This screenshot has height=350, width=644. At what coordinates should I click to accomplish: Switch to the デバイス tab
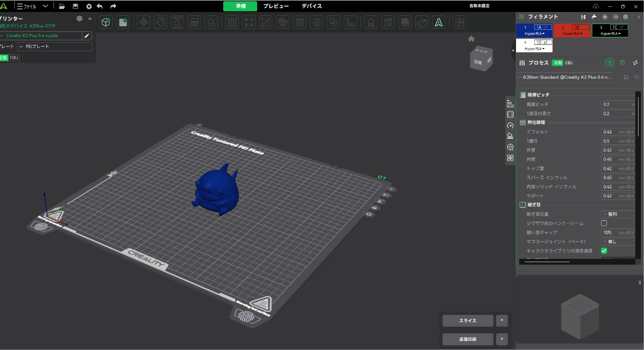coord(312,6)
